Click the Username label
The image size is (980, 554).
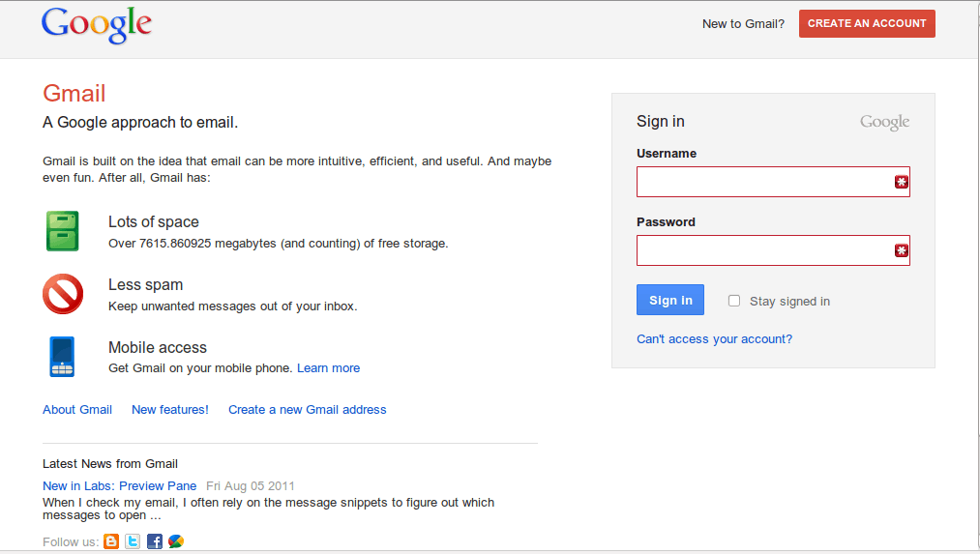coord(667,153)
